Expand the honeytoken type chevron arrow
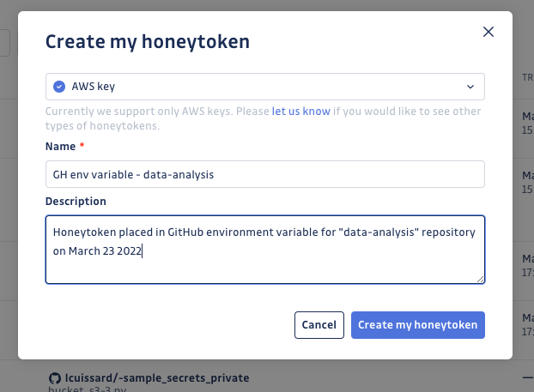Screen dimensions: 534x392 pyautogui.click(x=470, y=87)
